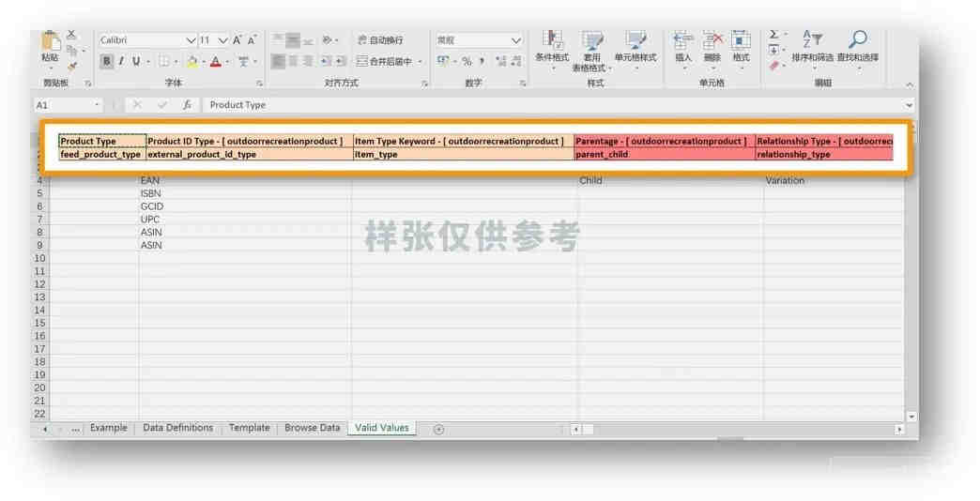This screenshot has height=501, width=980.
Task: Select the Valid Values sheet tab
Action: click(382, 428)
